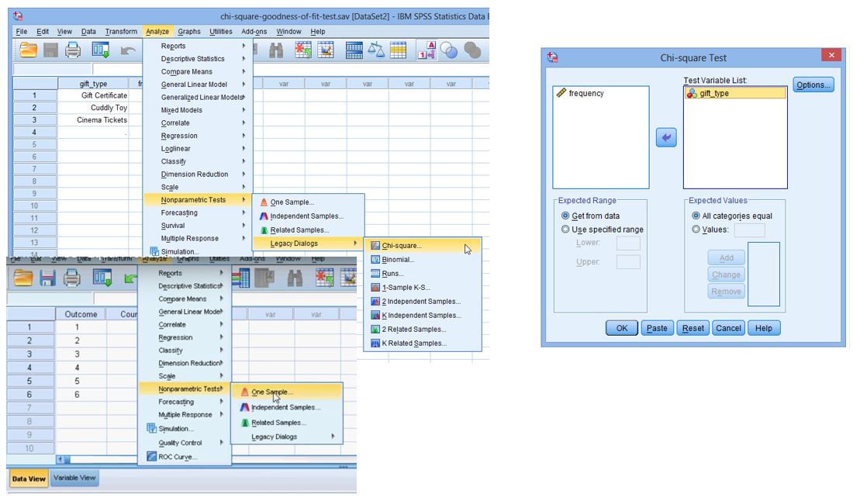Expand Quality Control submenu in the bottom window
This screenshot has width=853, height=504.
point(185,443)
